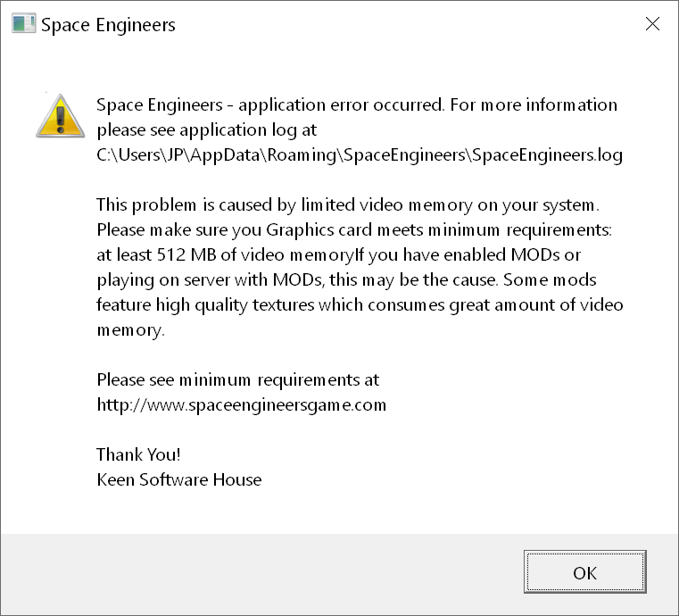Click the "Keen Software House" signature
679x616 pixels.
179,479
